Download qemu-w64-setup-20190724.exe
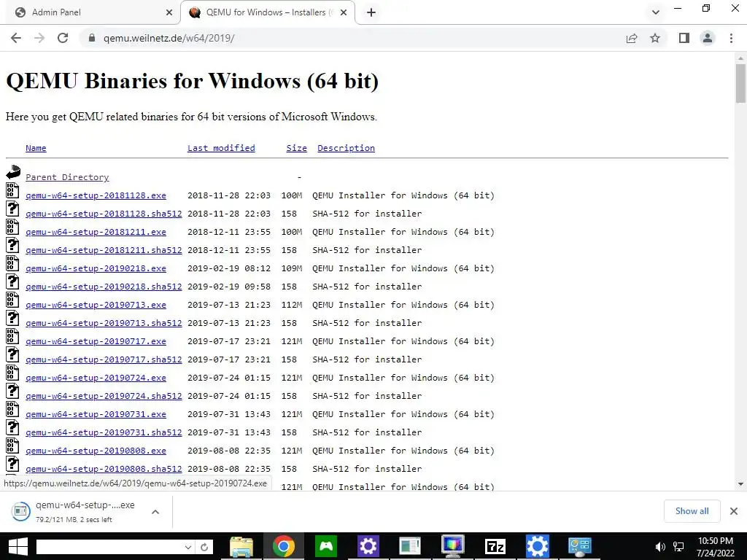Image resolution: width=747 pixels, height=560 pixels. click(96, 378)
